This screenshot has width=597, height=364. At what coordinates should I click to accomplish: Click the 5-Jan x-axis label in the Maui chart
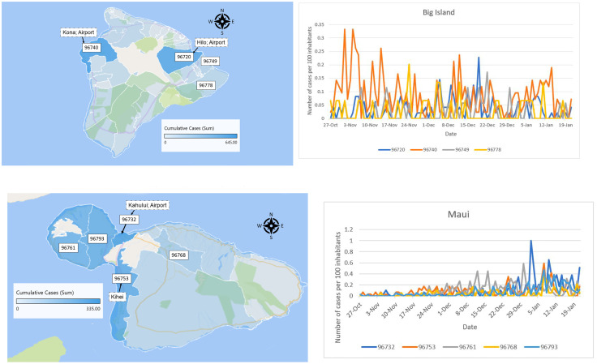tap(534, 310)
